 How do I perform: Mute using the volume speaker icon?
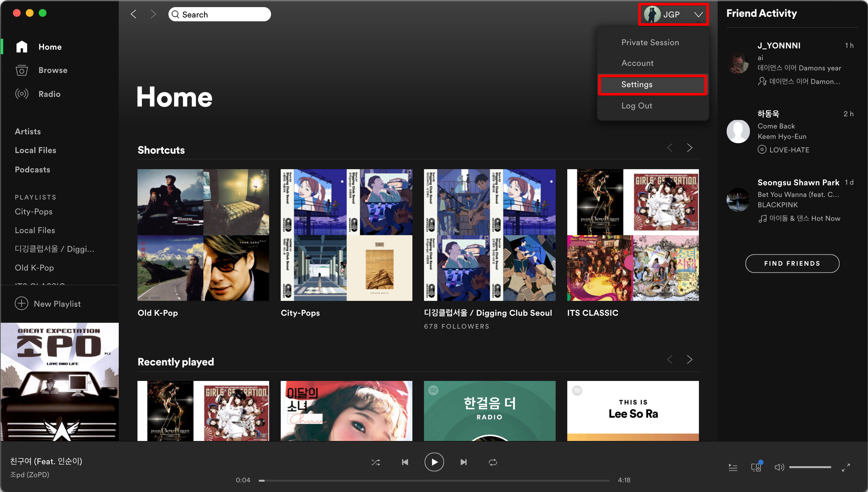click(779, 467)
